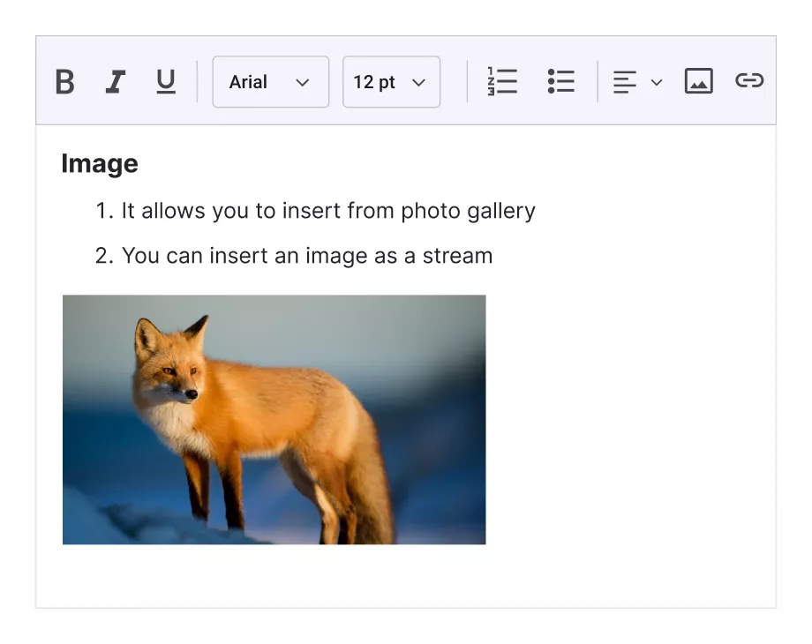The height and width of the screenshot is (644, 812).
Task: Open the text alignment options
Action: 624,81
